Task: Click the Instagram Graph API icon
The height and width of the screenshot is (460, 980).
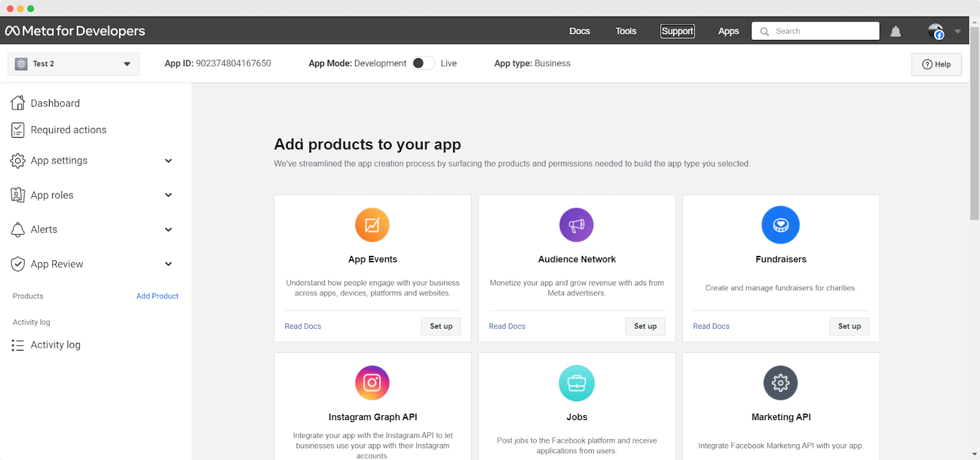Action: [x=372, y=383]
